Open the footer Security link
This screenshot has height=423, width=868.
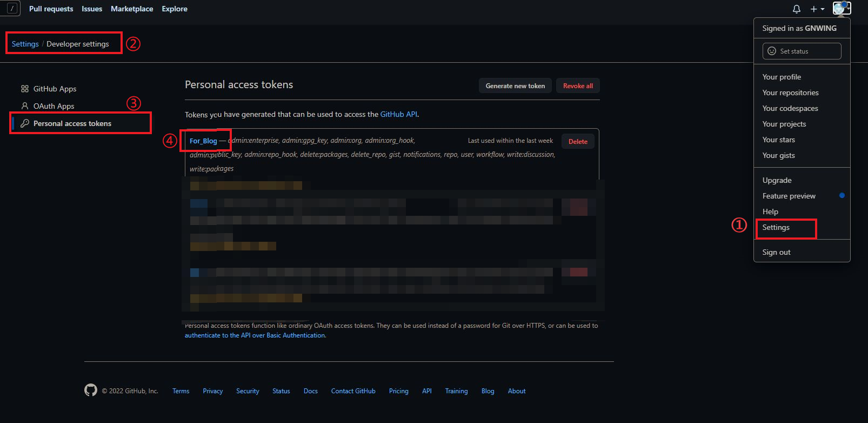248,391
